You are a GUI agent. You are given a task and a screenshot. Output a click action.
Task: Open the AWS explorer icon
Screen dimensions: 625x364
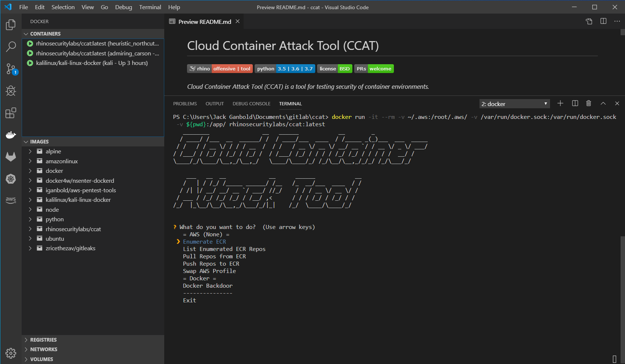[x=11, y=200]
